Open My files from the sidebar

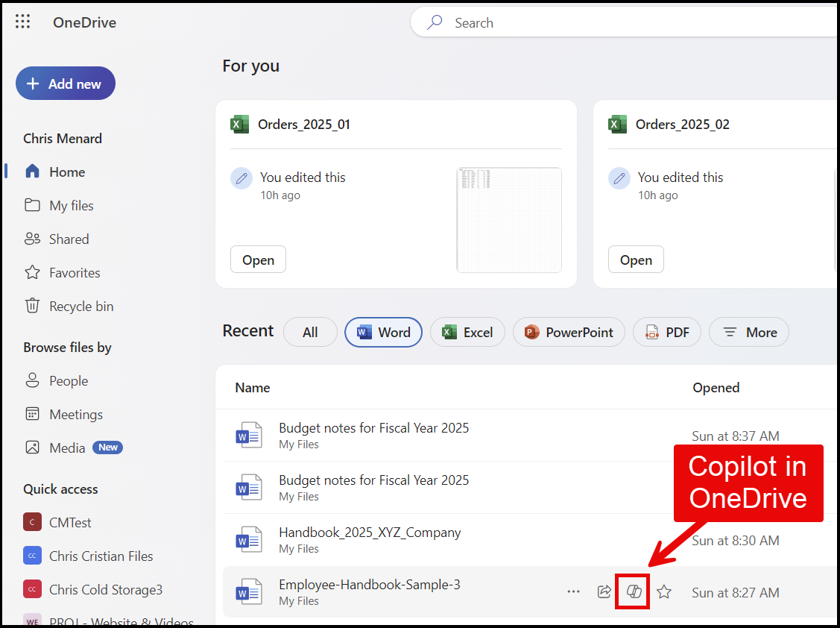[69, 205]
